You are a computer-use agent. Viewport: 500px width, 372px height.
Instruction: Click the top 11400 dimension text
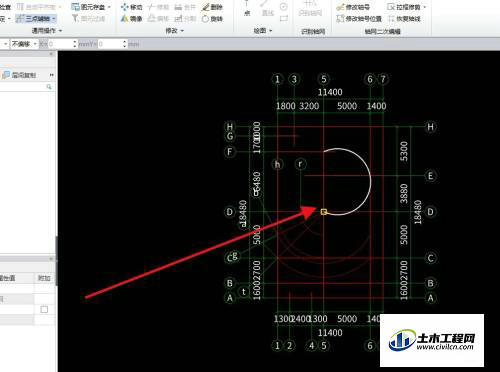coord(330,92)
